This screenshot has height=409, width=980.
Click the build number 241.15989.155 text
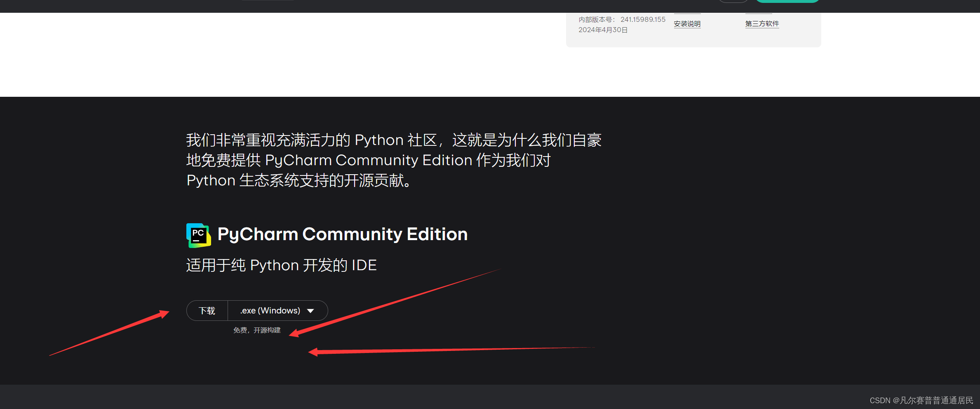[643, 19]
